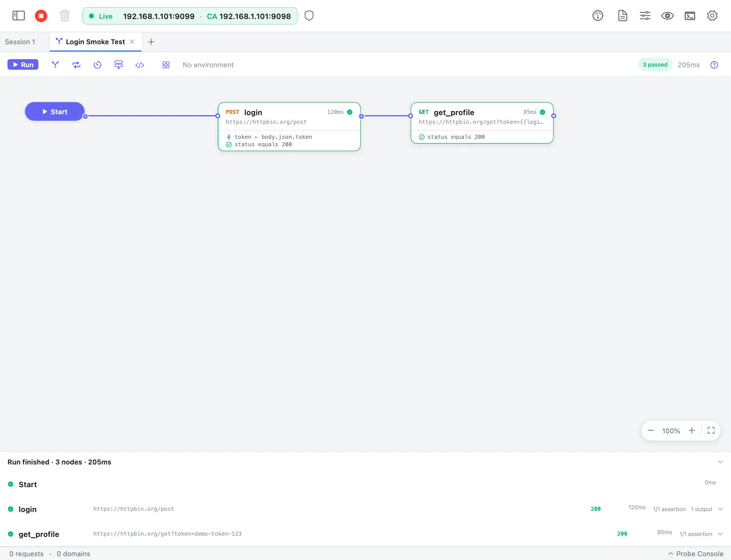The height and width of the screenshot is (560, 731).
Task: Click the https://httpbin.org/post URL in results
Action: tap(134, 509)
